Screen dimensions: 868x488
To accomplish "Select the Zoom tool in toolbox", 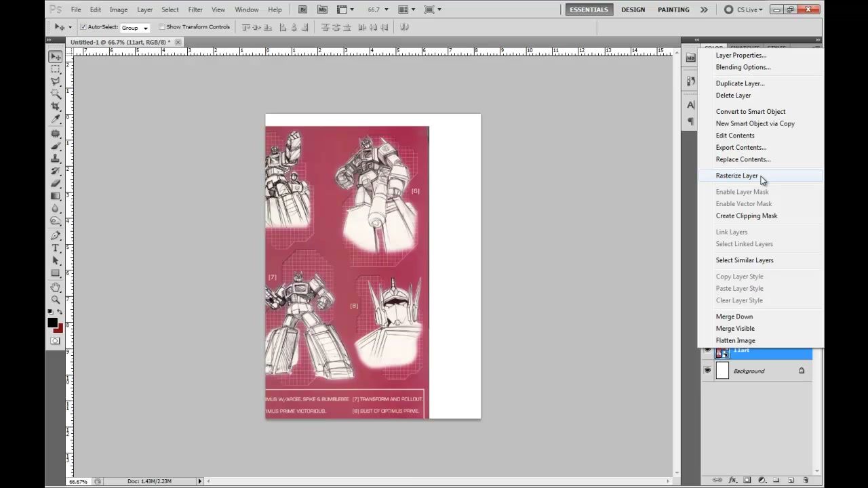I will click(x=56, y=300).
